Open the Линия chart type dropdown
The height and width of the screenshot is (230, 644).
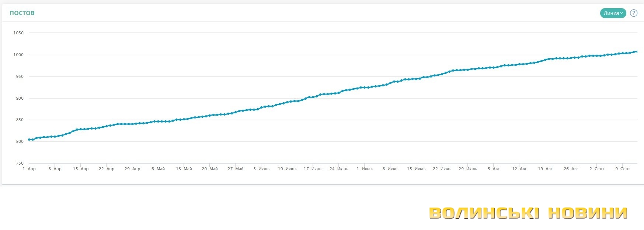coord(613,13)
